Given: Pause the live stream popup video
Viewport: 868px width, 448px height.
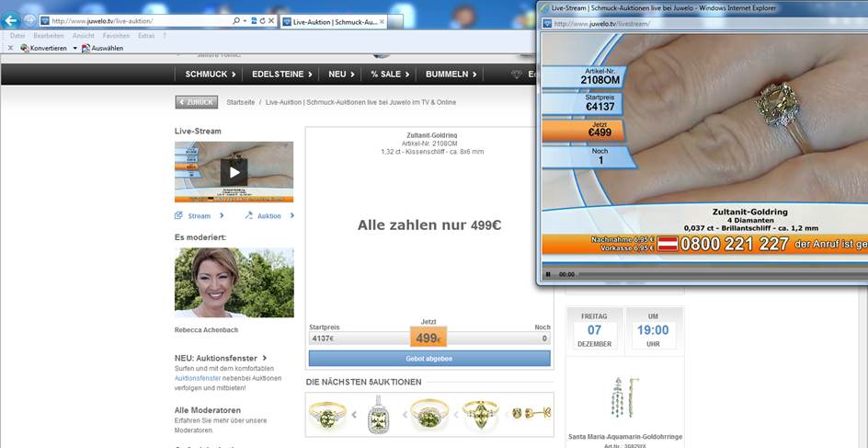Looking at the screenshot, I should click(549, 274).
